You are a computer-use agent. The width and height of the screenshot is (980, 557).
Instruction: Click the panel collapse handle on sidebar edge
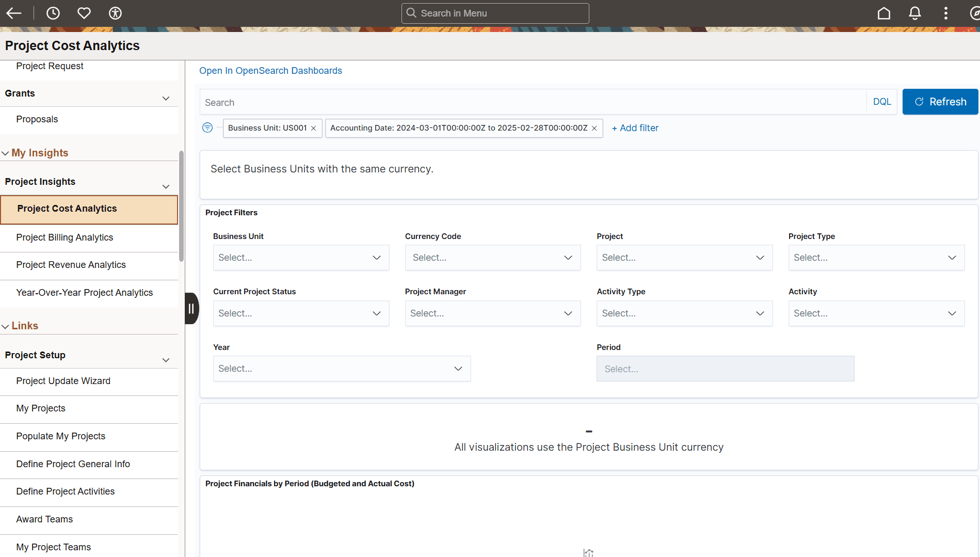(191, 308)
